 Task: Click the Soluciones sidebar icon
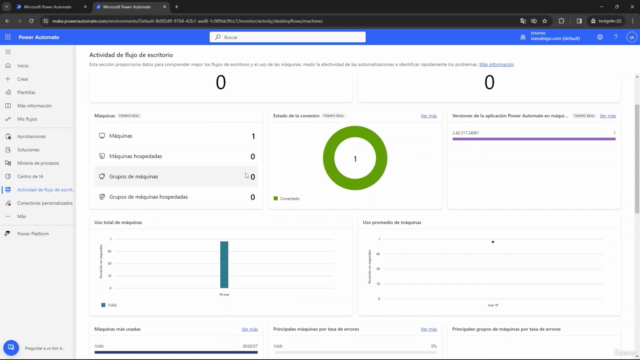(x=8, y=150)
